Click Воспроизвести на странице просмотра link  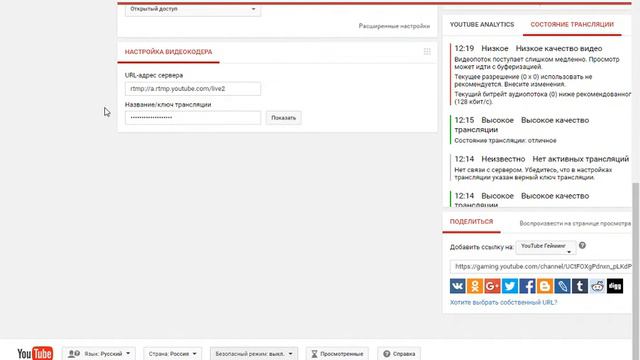point(575,223)
